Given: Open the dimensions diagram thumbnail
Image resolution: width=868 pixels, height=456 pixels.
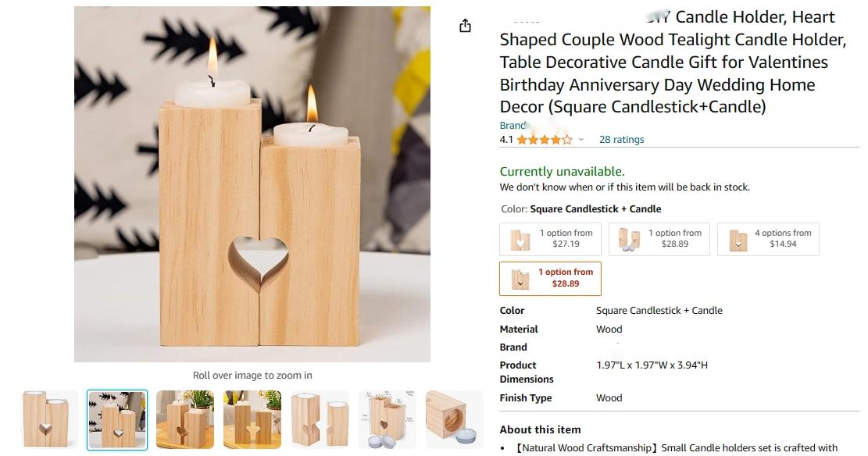Looking at the screenshot, I should (x=388, y=419).
